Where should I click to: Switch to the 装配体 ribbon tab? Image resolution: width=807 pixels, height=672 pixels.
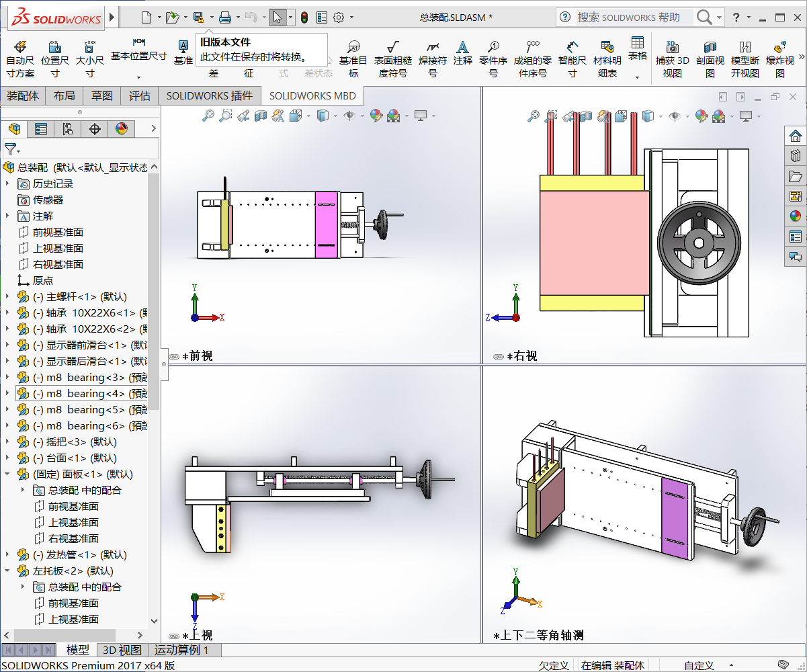(x=23, y=95)
